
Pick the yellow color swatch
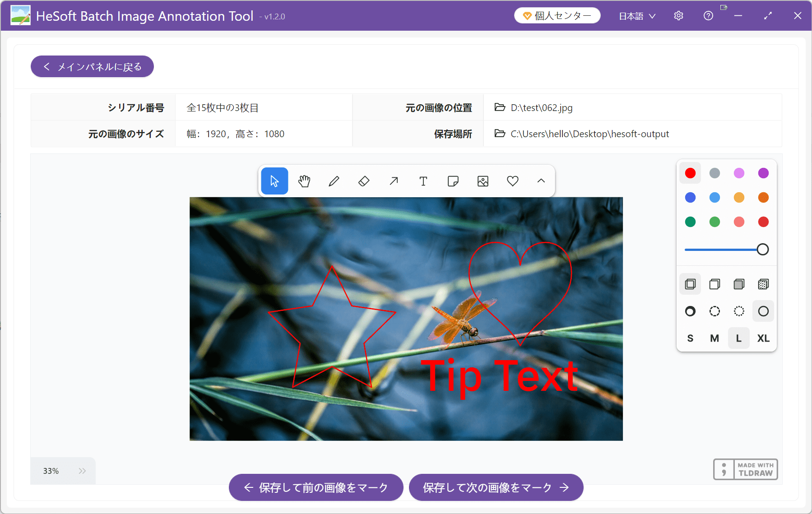739,198
